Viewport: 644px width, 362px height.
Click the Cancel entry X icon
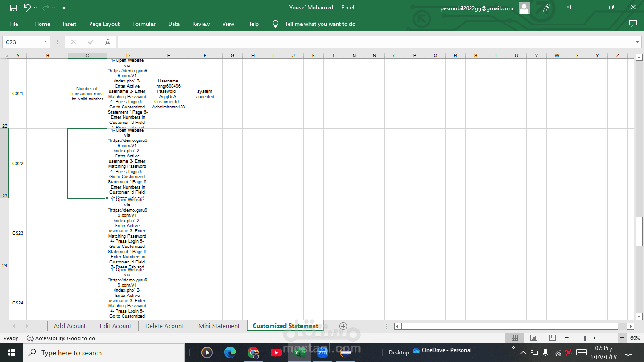tap(73, 42)
